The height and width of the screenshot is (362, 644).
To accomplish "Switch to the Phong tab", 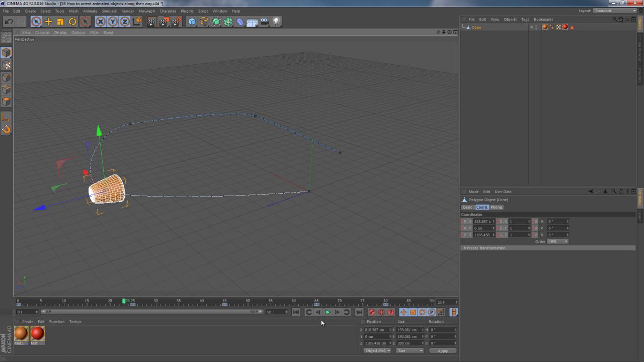I will pos(496,207).
